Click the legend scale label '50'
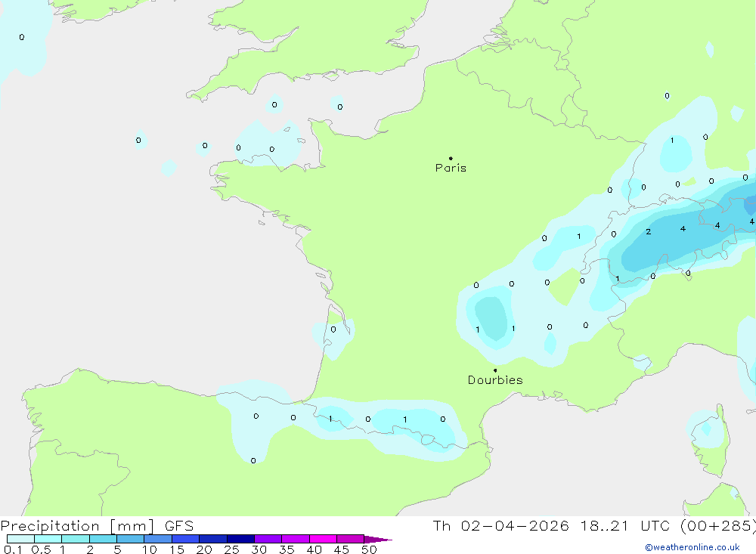Screen dimensions: 756x554 tap(369, 549)
